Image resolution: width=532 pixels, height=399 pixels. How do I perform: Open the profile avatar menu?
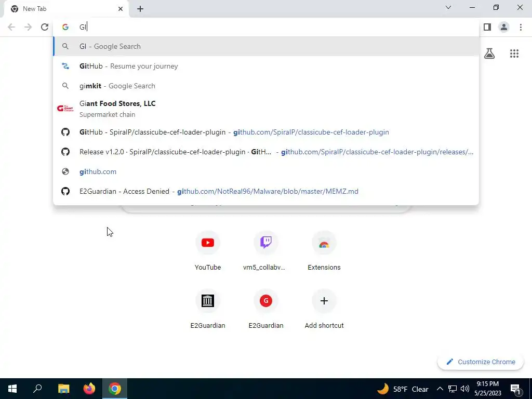(504, 27)
